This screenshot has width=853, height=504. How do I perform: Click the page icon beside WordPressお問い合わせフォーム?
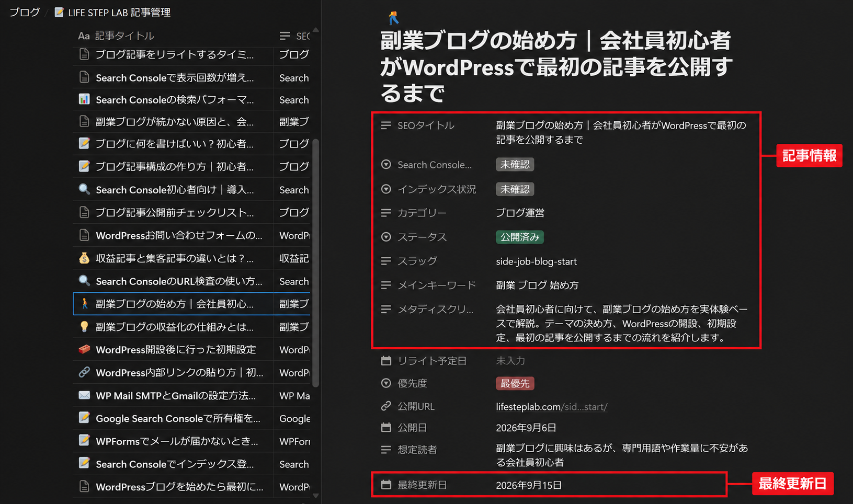84,235
